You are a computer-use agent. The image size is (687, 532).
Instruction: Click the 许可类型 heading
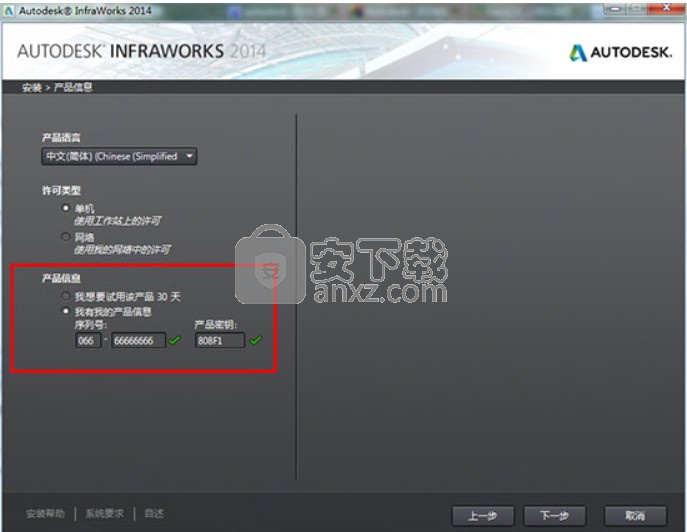tap(61, 191)
